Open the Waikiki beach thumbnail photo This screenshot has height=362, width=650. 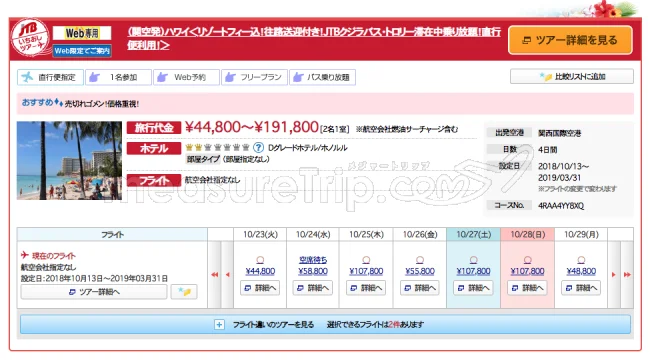(x=69, y=160)
